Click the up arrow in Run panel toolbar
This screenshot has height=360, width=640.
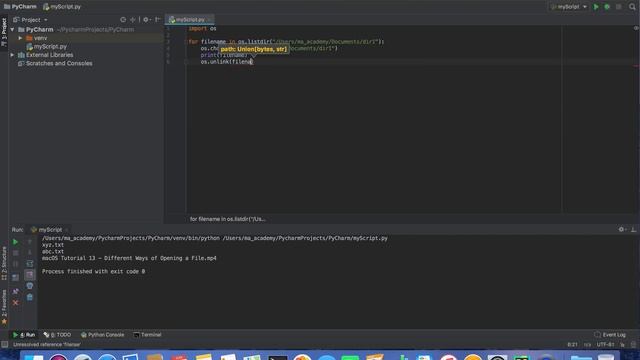pos(30,242)
